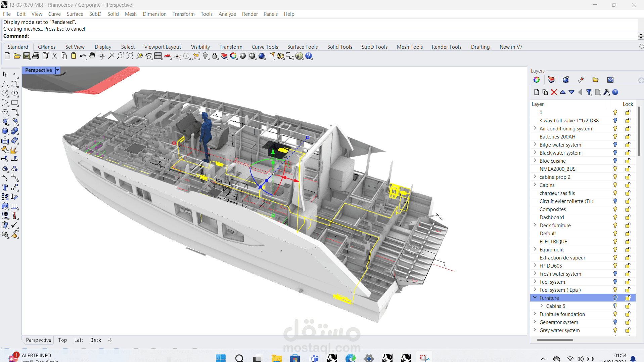Select the Pan hand tool in the toolbar
This screenshot has width=644, height=362.
coord(92,56)
